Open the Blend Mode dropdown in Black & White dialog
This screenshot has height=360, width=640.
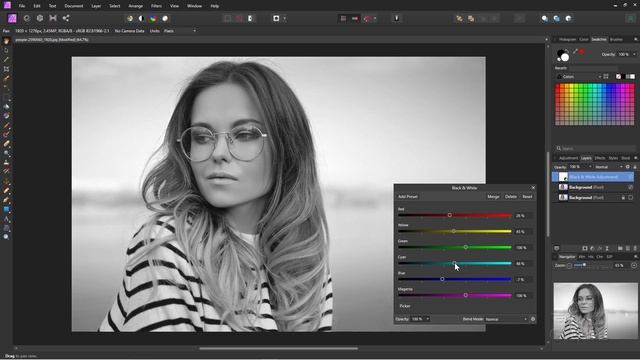point(506,319)
